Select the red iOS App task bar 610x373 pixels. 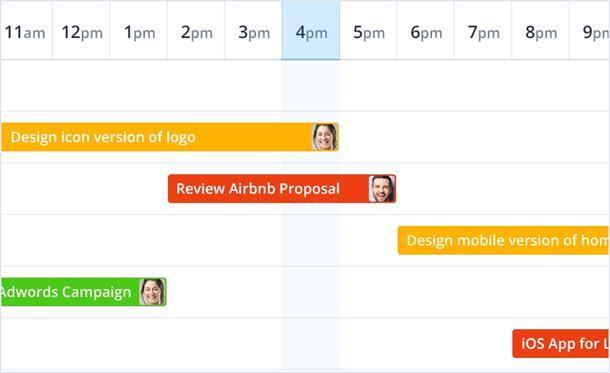pos(561,343)
